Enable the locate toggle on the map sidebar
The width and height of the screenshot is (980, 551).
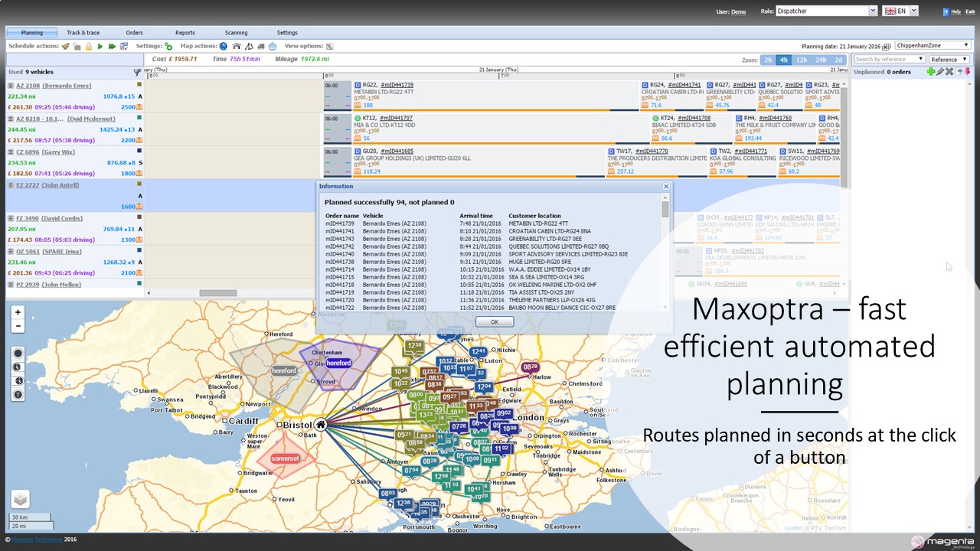click(18, 353)
